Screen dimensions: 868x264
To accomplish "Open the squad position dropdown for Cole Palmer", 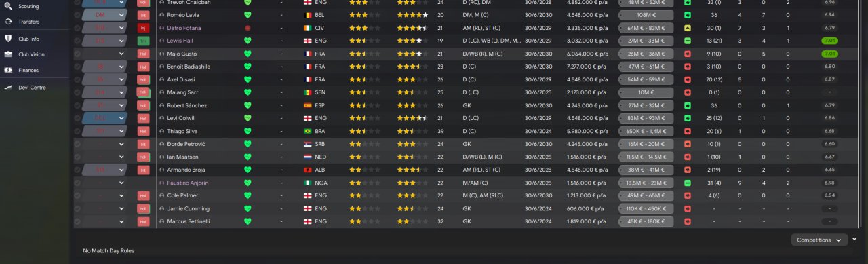I will 104,195.
